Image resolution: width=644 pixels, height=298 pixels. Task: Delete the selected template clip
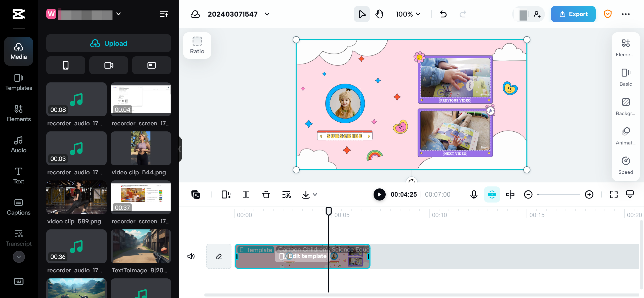tap(266, 194)
